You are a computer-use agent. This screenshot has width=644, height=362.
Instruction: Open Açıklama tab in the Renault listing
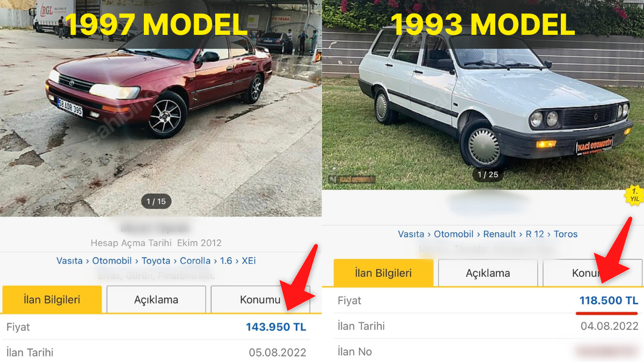(488, 273)
